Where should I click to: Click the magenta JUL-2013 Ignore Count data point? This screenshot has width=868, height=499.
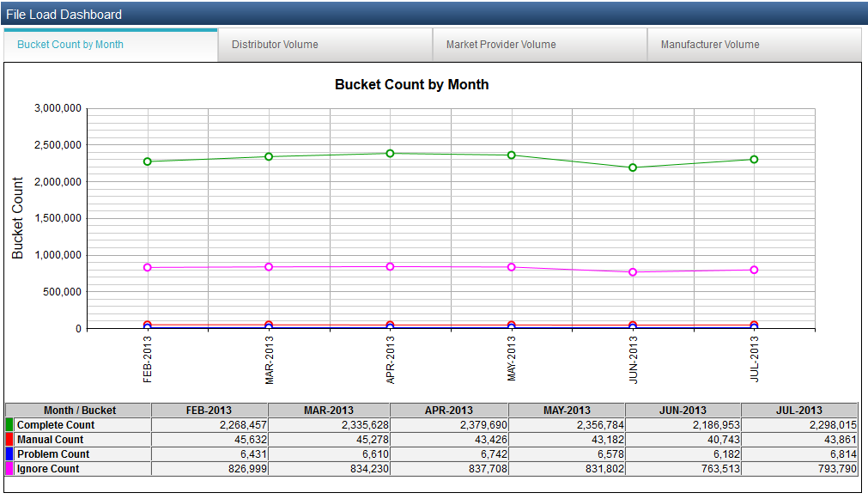[754, 270]
